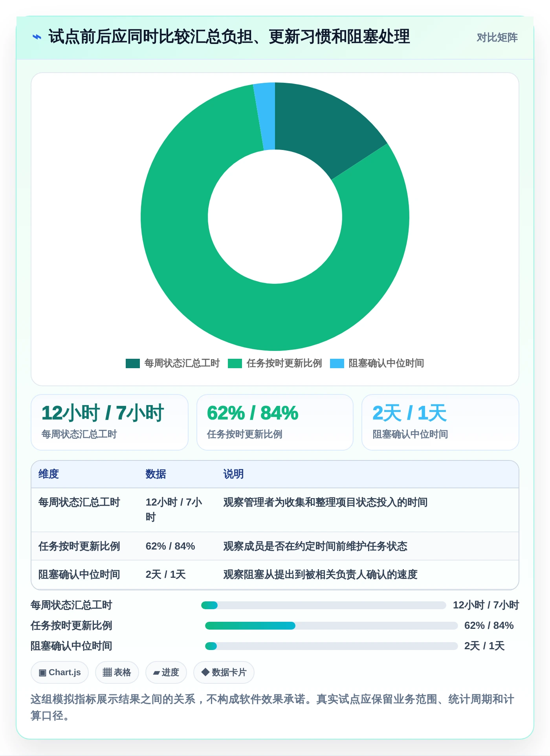Click the square icon in Chart.js chip
The width and height of the screenshot is (550, 756).
tap(42, 673)
